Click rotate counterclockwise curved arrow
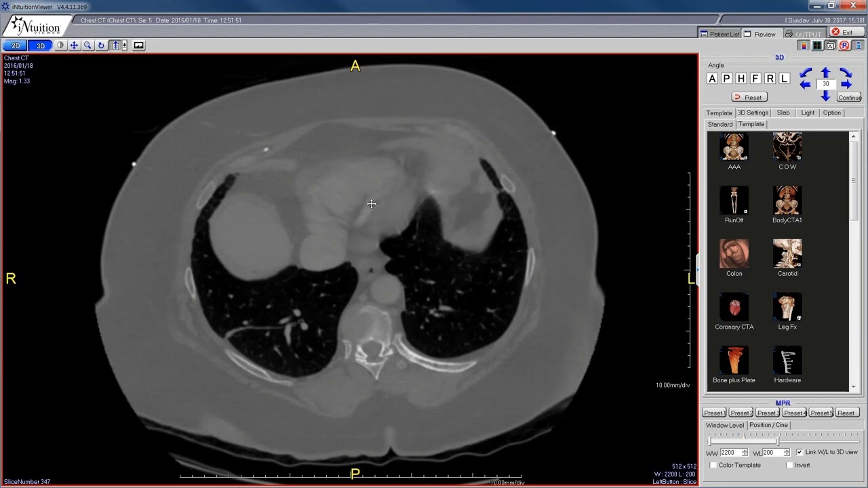Viewport: 868px width, 488px height. pos(806,73)
